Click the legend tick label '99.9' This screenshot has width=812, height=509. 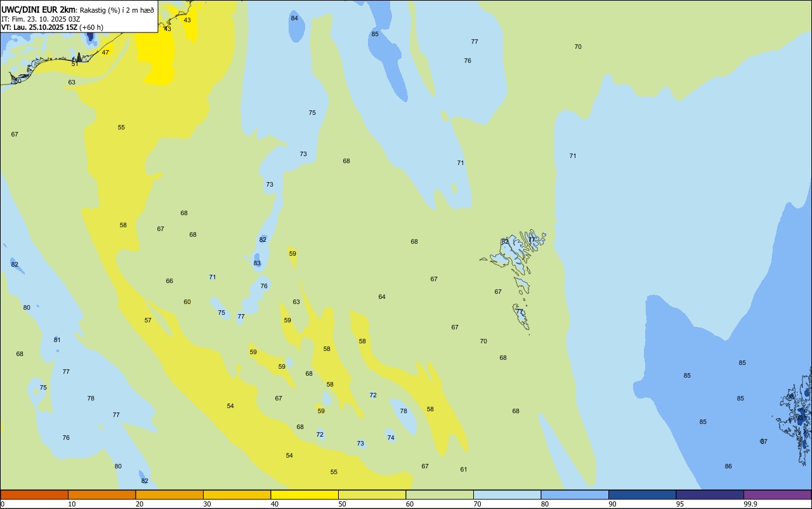[x=750, y=504]
